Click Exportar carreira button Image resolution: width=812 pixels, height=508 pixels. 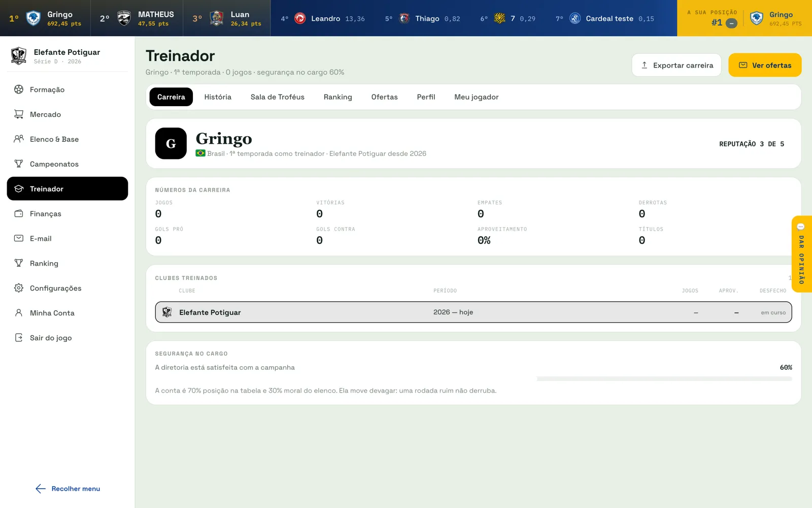tap(676, 65)
